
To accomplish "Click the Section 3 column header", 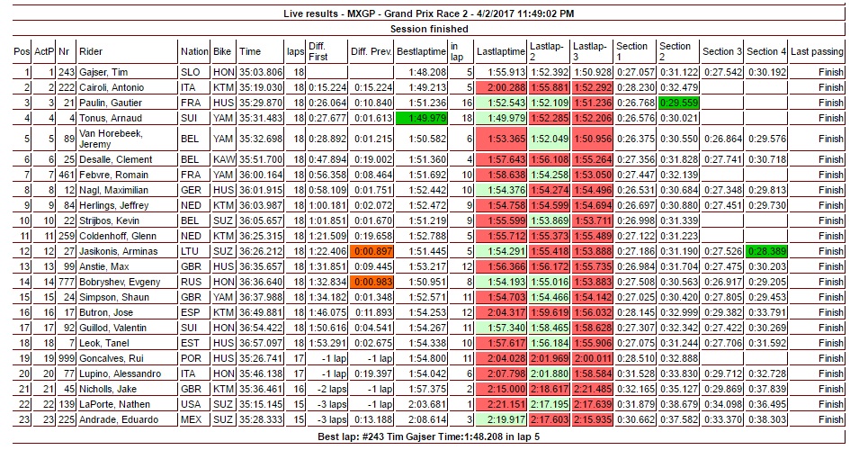I will [722, 52].
